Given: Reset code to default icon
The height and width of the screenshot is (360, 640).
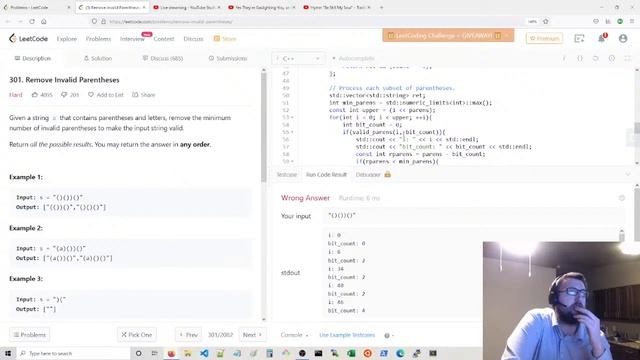Looking at the screenshot, I should point(596,58).
